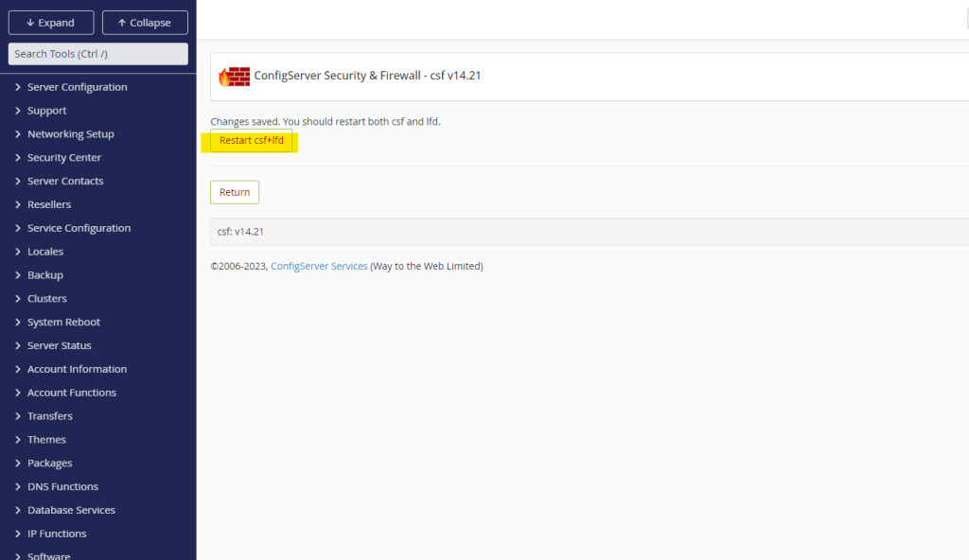This screenshot has height=560, width=969.
Task: Expand the IP Functions section
Action: tap(57, 534)
